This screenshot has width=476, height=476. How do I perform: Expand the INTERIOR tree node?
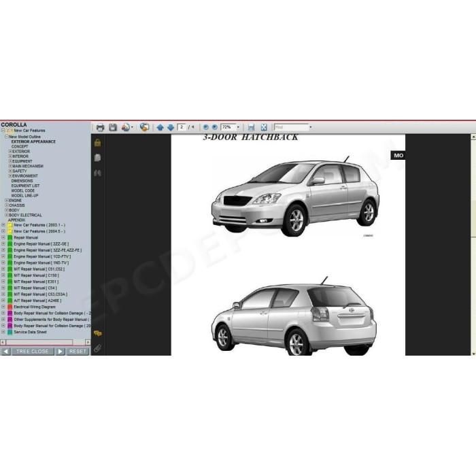tap(10, 156)
